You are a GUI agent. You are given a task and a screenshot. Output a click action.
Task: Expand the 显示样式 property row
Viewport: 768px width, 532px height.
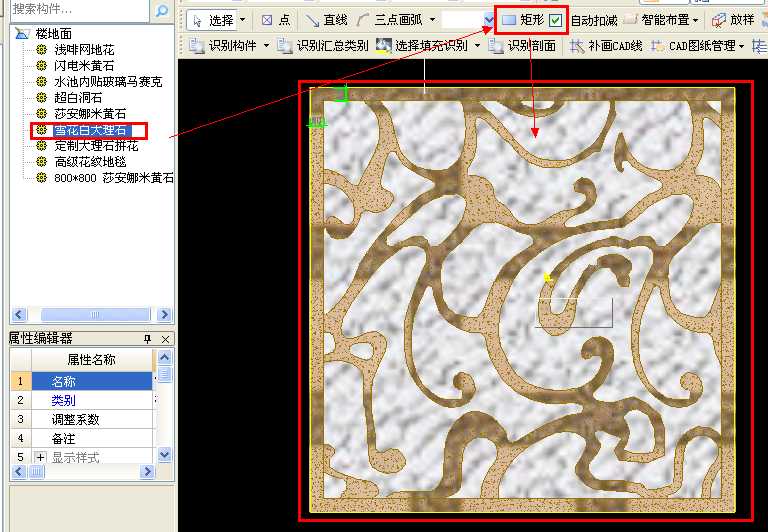click(41, 457)
